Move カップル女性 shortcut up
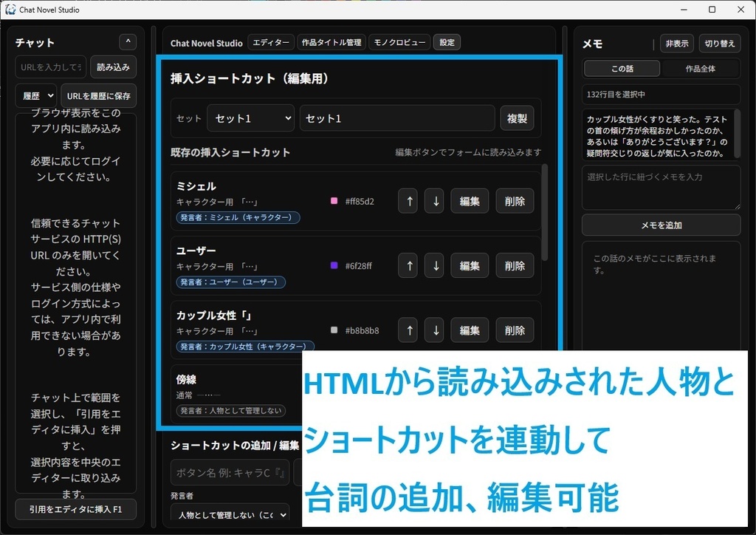Screen dimensions: 756x535 (x=408, y=330)
